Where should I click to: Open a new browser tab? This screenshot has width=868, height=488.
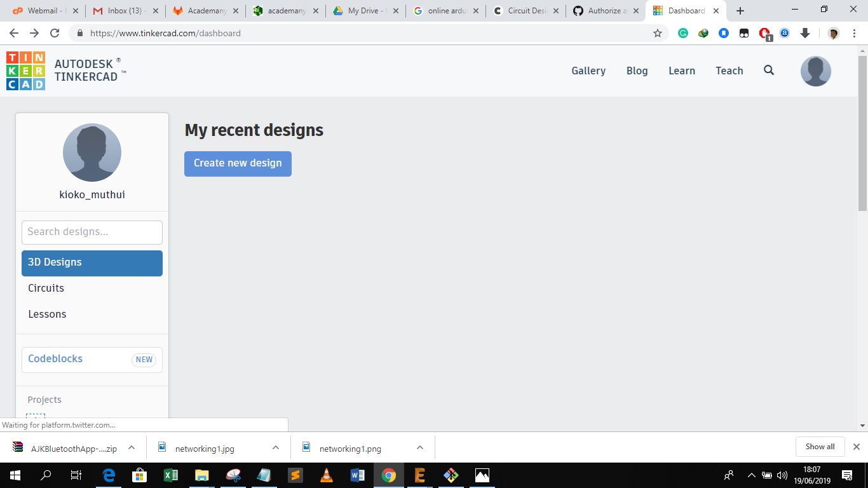(740, 11)
